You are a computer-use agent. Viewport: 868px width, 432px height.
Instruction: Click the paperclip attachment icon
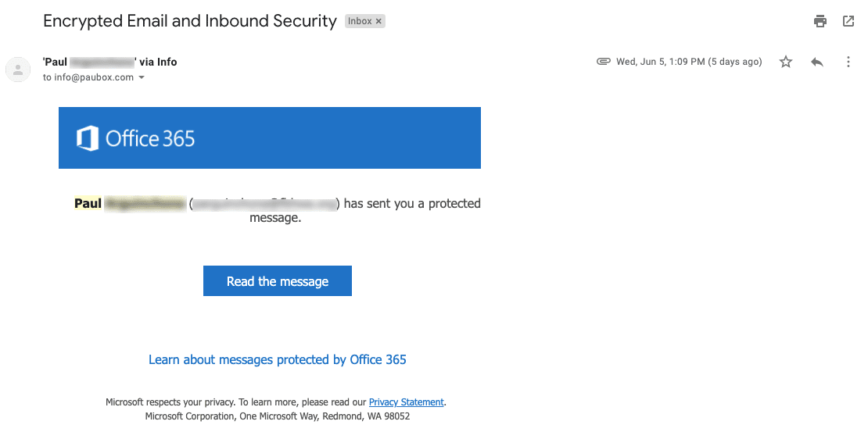pos(603,62)
